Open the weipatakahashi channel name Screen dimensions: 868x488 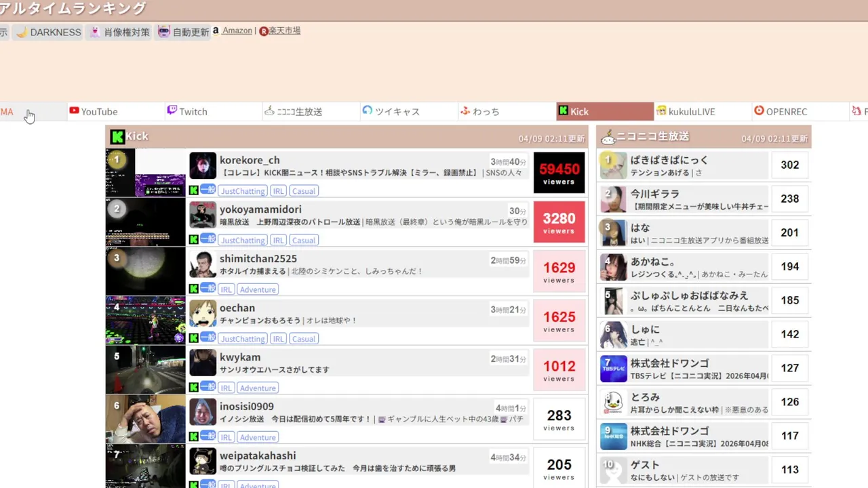pyautogui.click(x=258, y=455)
